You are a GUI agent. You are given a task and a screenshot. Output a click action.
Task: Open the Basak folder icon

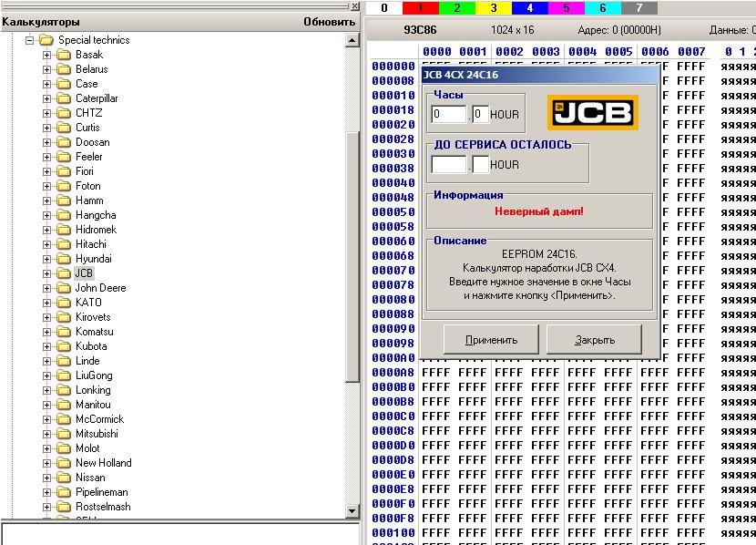coord(64,55)
